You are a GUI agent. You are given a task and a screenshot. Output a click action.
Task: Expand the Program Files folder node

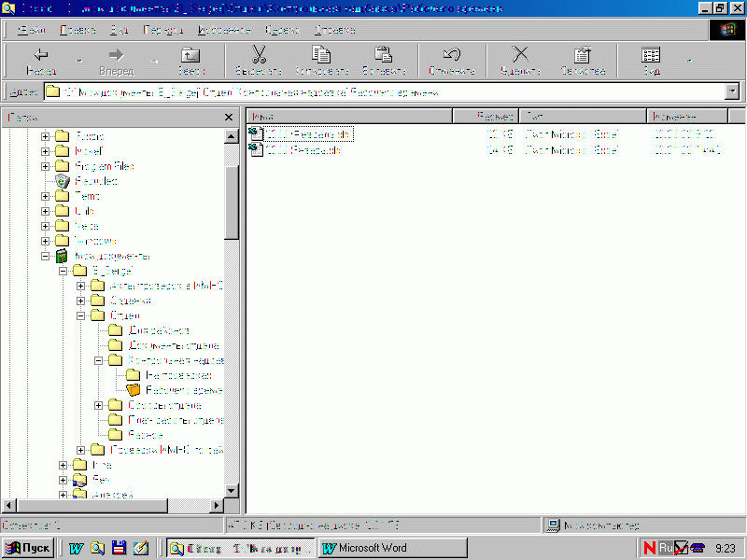click(46, 166)
